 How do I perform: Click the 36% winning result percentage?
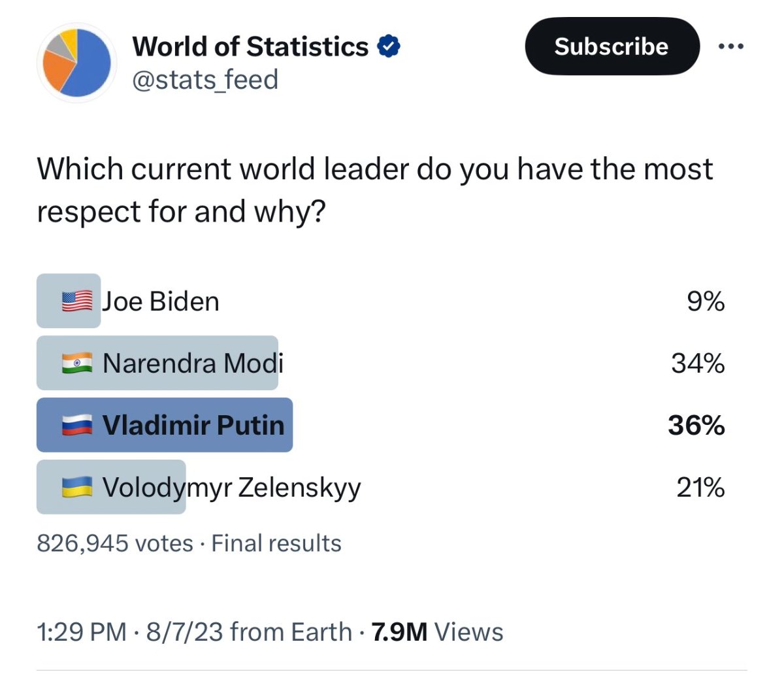coord(696,426)
